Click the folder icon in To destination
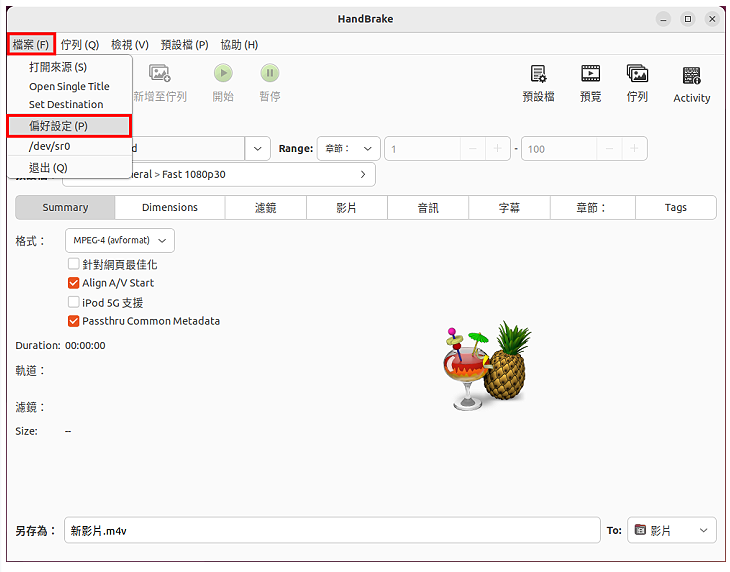730x572 pixels. coord(640,530)
